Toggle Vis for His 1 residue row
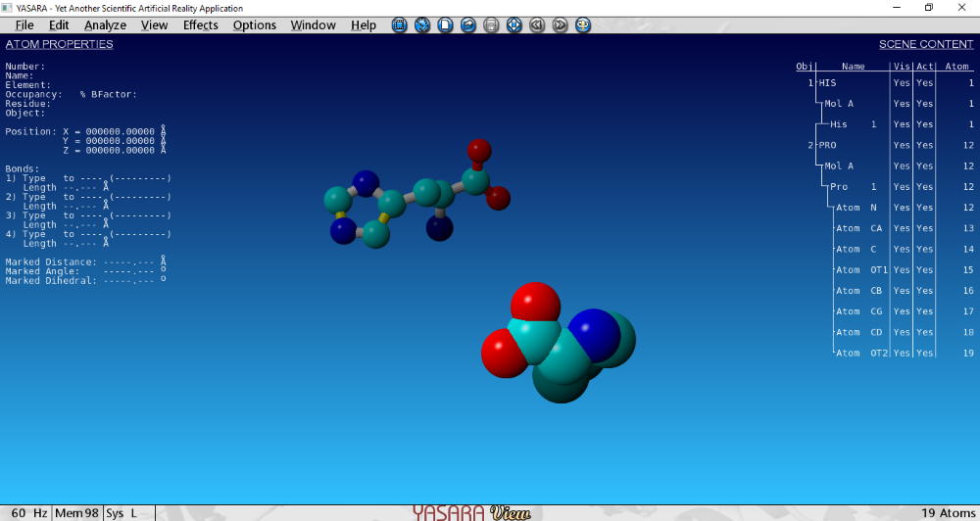Viewport: 980px width, 521px height. (902, 124)
